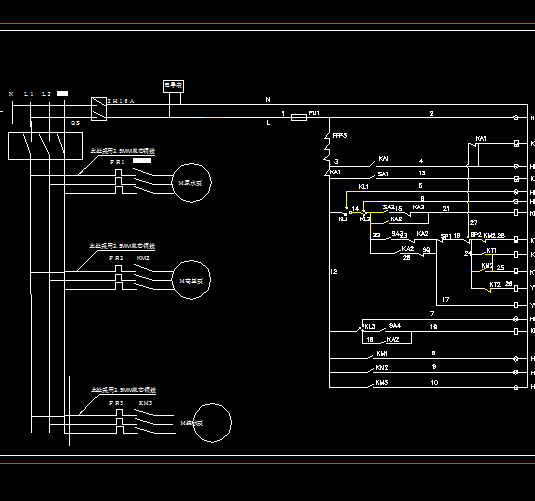Select wire number "25"

point(501,268)
